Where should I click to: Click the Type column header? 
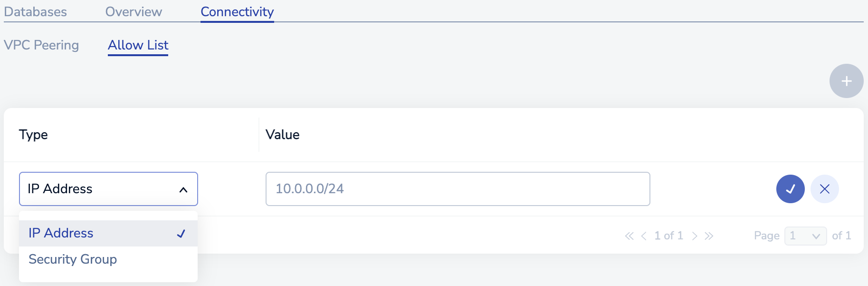(x=33, y=135)
